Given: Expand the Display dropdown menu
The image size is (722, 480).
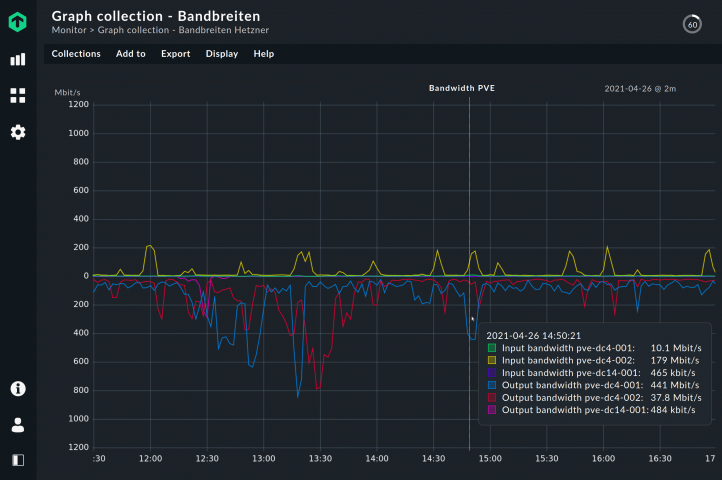Looking at the screenshot, I should pos(222,54).
